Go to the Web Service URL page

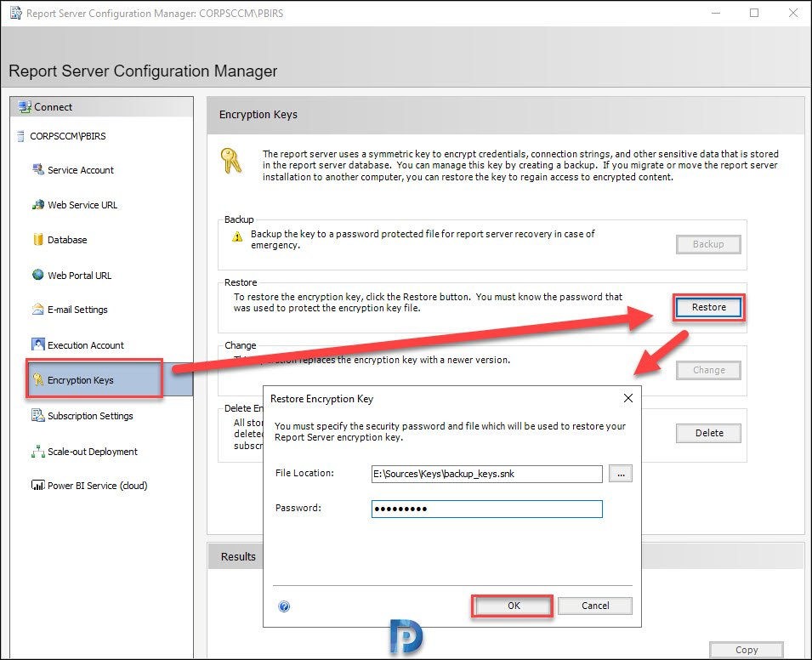pyautogui.click(x=82, y=205)
